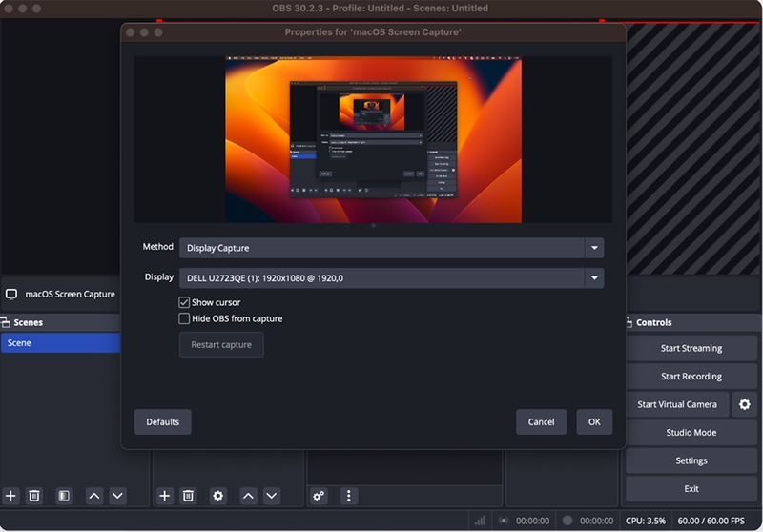
Task: Click the recording status dot icon
Action: (567, 521)
